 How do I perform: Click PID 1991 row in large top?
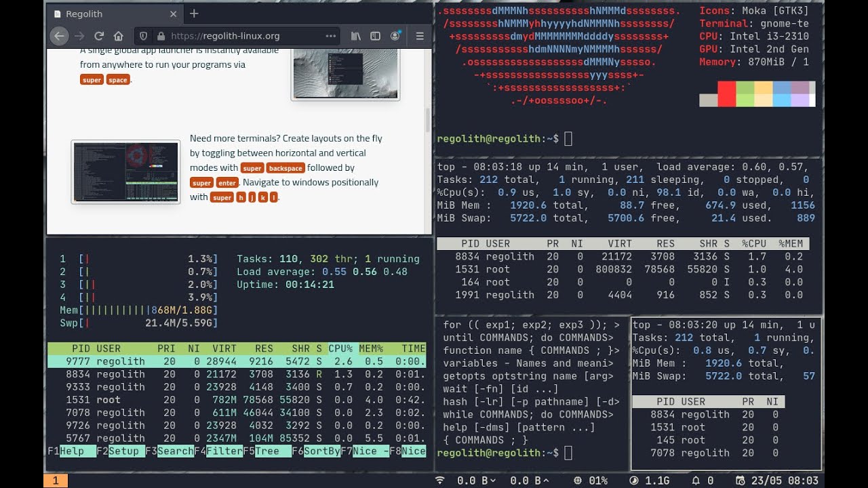click(623, 295)
